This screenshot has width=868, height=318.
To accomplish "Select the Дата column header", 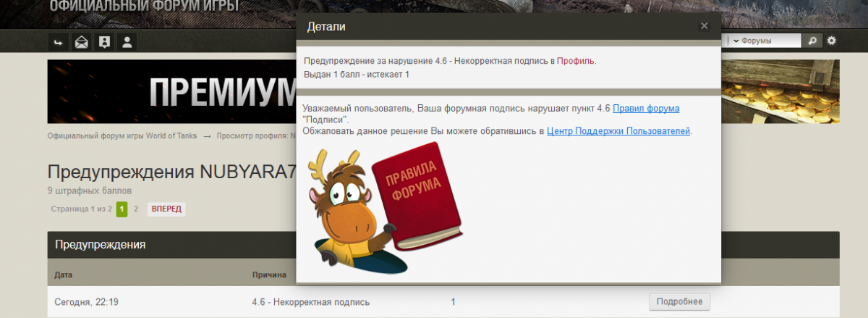I will click(x=64, y=275).
